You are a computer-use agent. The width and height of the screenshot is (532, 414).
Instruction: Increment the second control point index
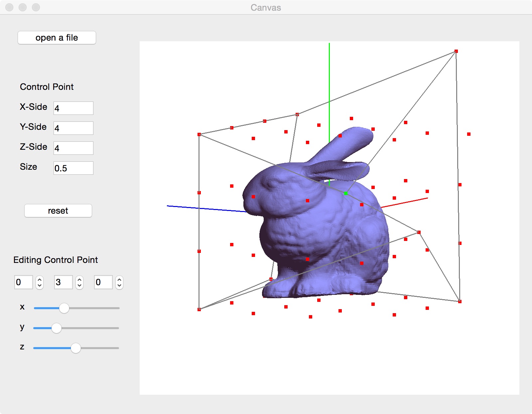[79, 280]
